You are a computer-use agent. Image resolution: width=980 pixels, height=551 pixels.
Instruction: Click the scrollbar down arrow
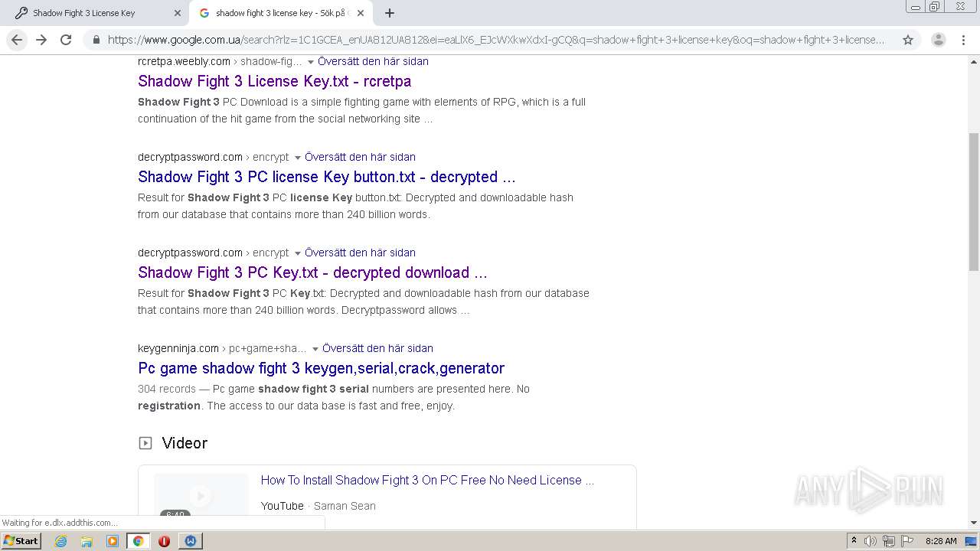pos(973,523)
